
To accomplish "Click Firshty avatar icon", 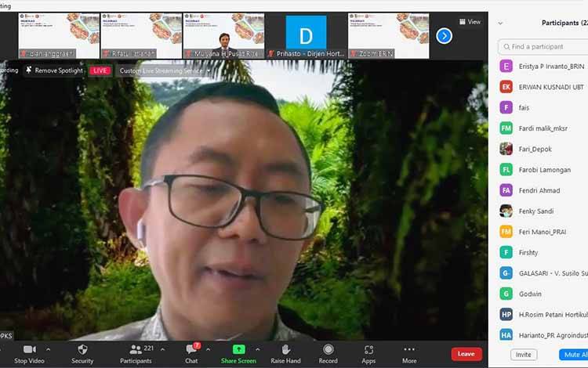I will pyautogui.click(x=506, y=252).
